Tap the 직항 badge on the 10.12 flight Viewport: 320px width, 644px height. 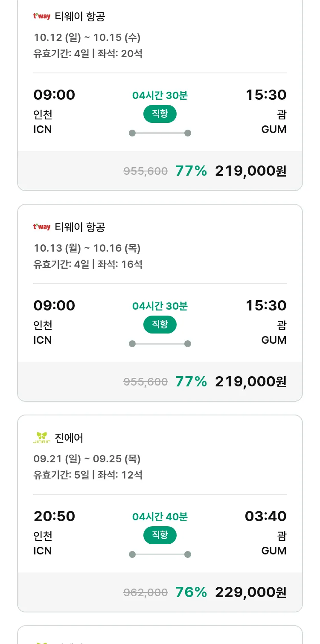pos(160,114)
